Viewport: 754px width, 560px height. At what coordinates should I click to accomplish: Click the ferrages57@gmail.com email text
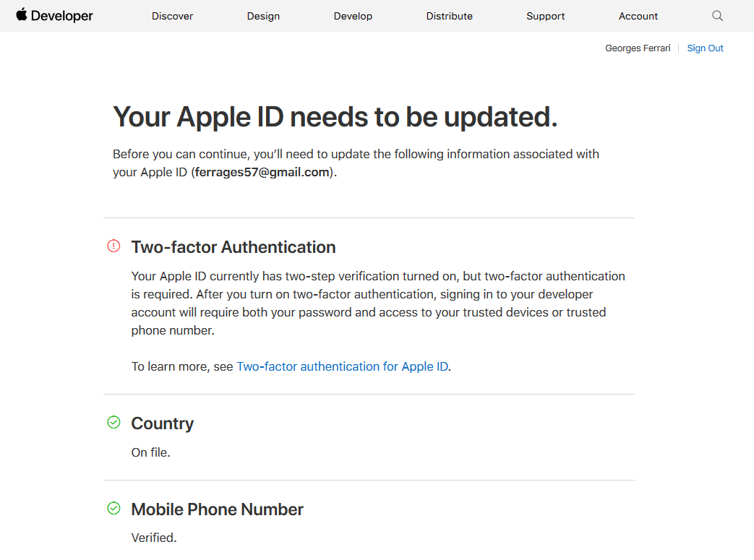(262, 172)
